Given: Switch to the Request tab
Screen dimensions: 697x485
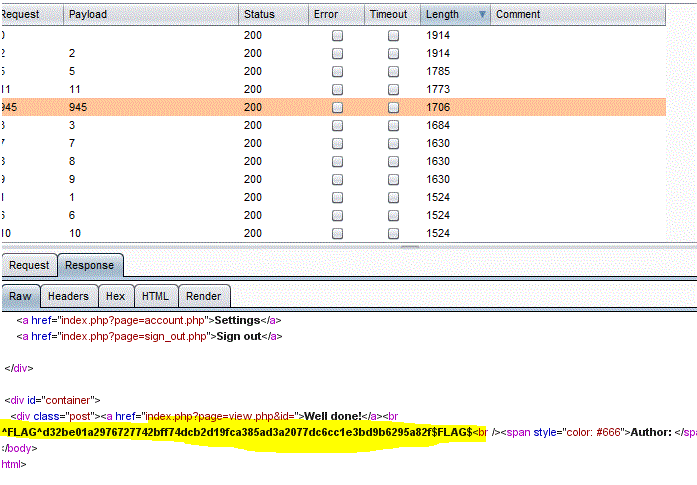Looking at the screenshot, I should click(29, 266).
